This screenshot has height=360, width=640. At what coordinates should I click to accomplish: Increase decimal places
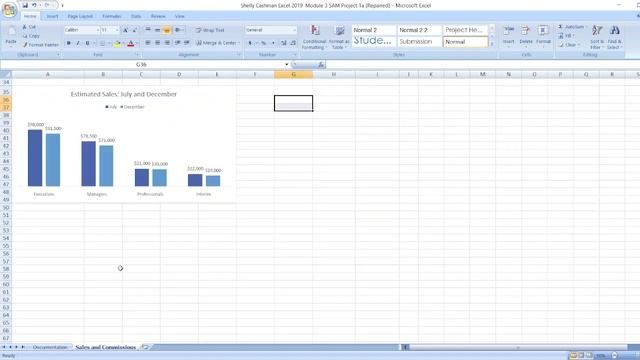click(x=284, y=43)
